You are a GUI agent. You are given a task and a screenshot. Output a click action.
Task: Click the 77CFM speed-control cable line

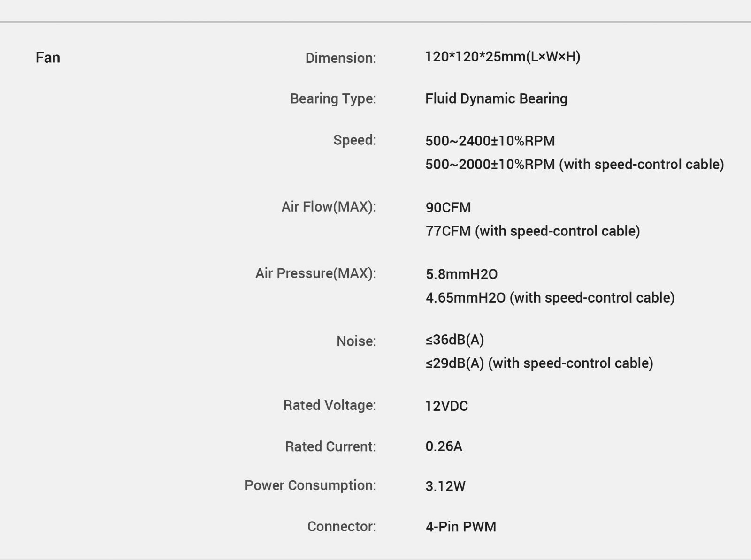tap(533, 231)
